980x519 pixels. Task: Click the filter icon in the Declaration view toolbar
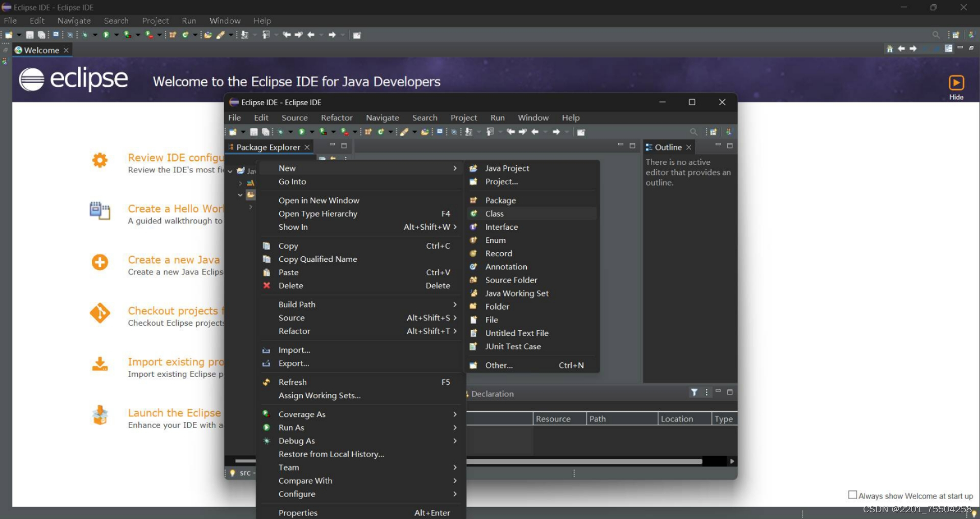coord(694,392)
